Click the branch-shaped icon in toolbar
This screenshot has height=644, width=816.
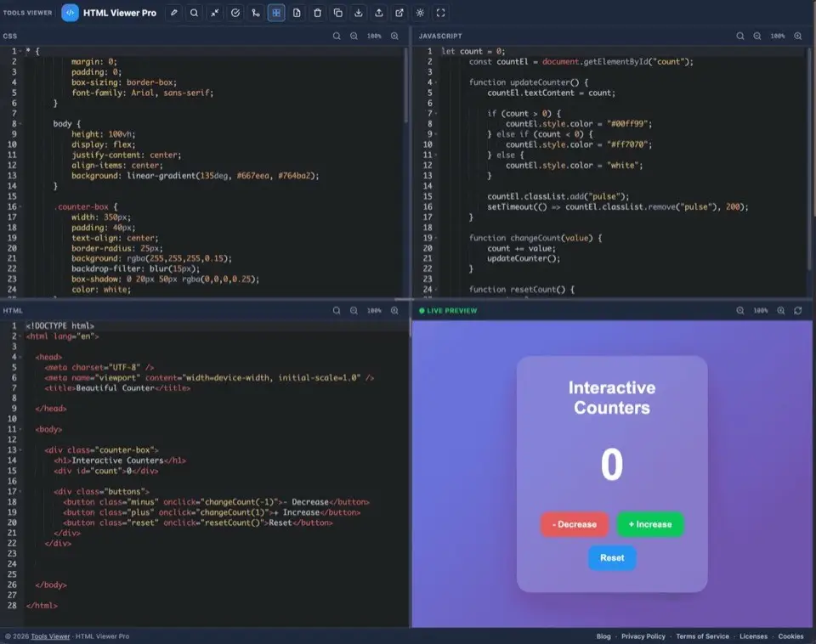point(256,13)
